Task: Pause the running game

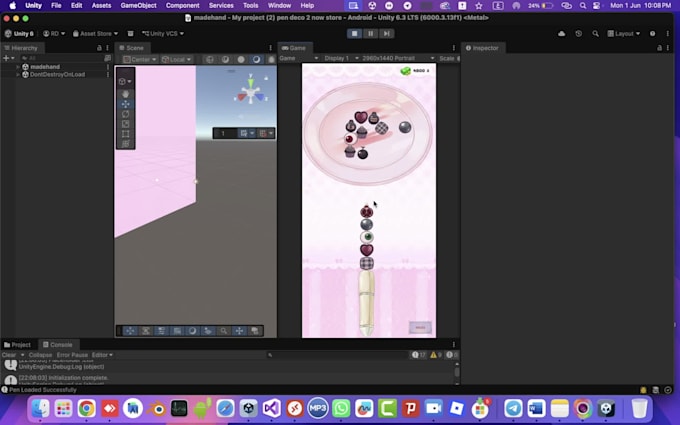Action: [x=370, y=33]
